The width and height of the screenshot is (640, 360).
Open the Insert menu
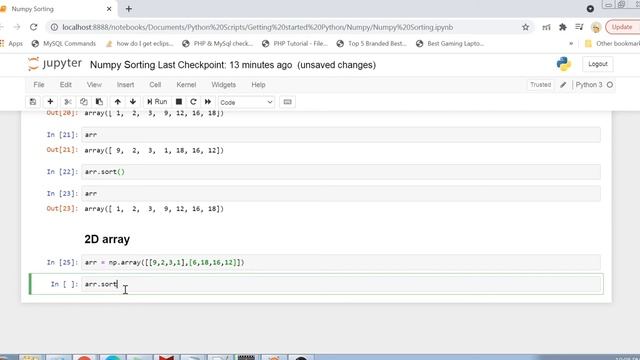[125, 84]
